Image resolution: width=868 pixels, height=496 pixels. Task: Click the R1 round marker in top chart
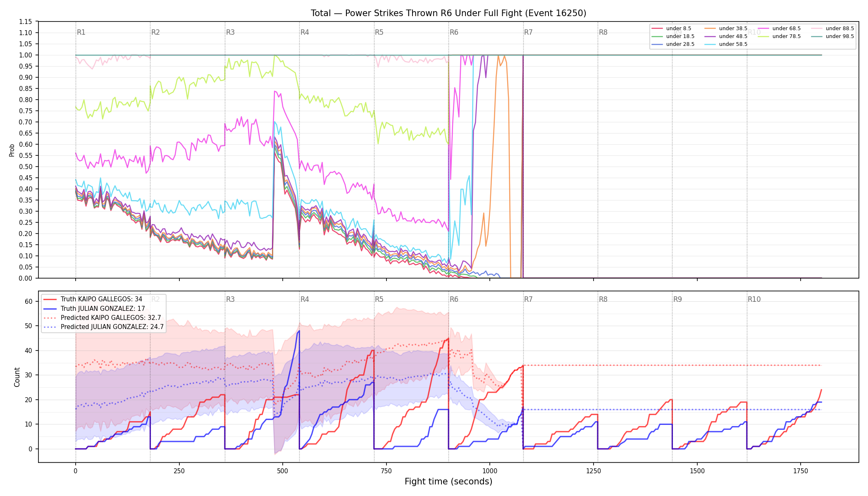(x=81, y=32)
